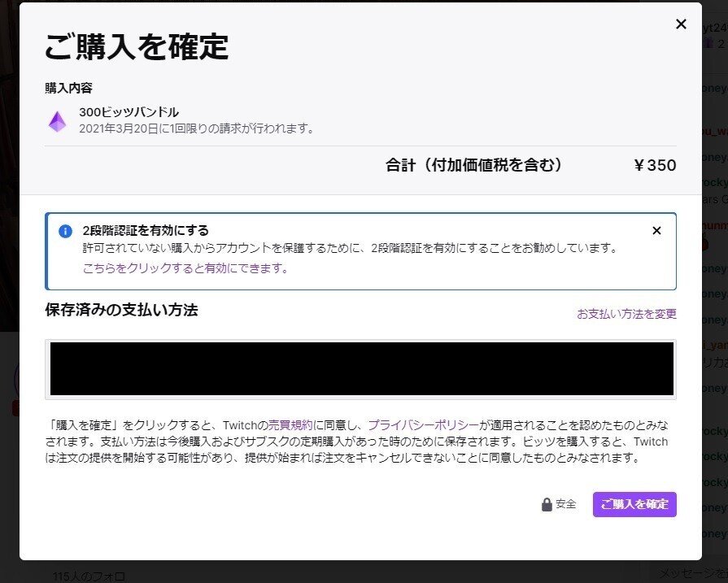Open the 売買規約 link
The image size is (728, 583).
tap(290, 425)
